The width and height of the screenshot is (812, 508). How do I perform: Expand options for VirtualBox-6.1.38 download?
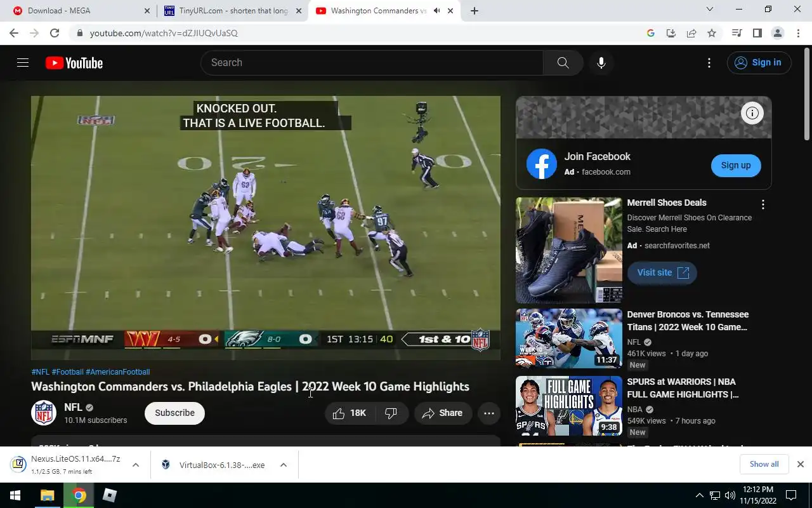283,465
